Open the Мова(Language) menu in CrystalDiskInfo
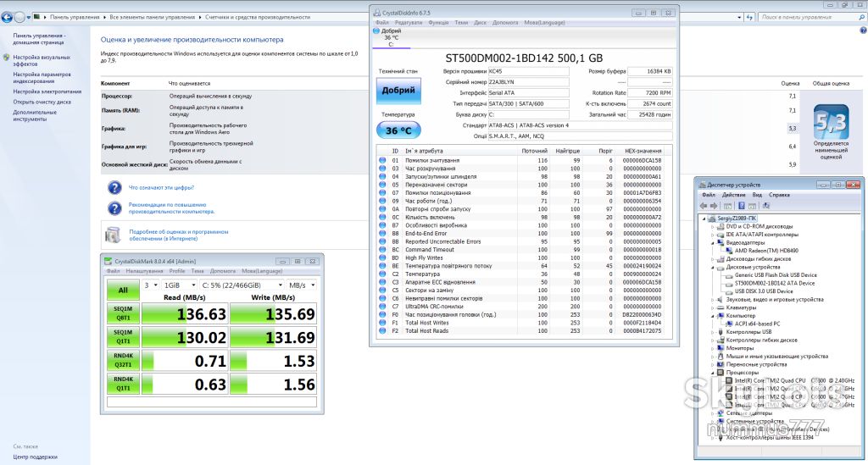 point(544,23)
